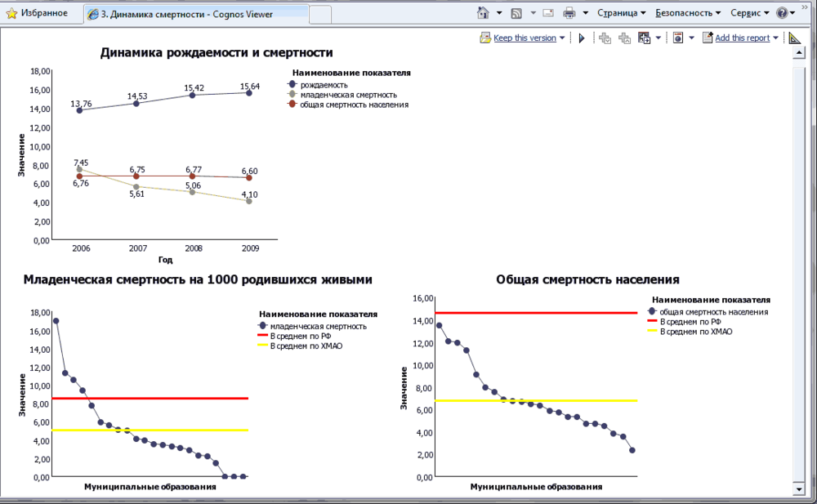Open the Favorites star icon
This screenshot has height=504, width=817.
11,13
